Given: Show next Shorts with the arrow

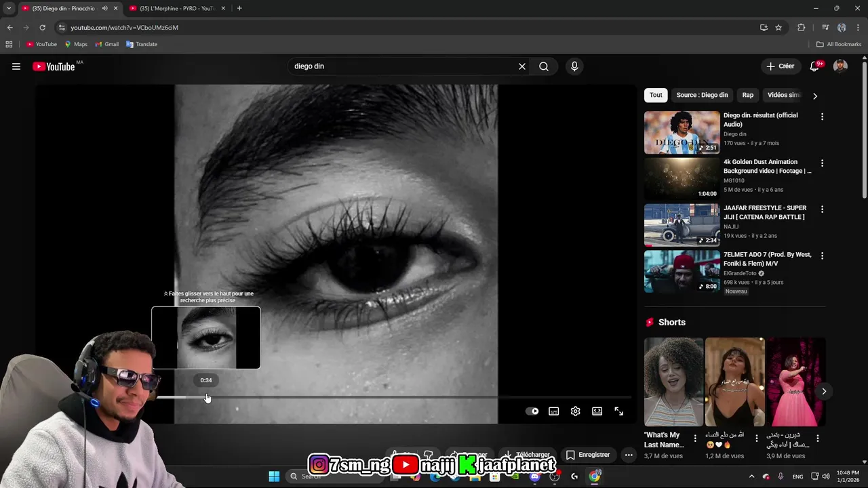Looking at the screenshot, I should 824,391.
